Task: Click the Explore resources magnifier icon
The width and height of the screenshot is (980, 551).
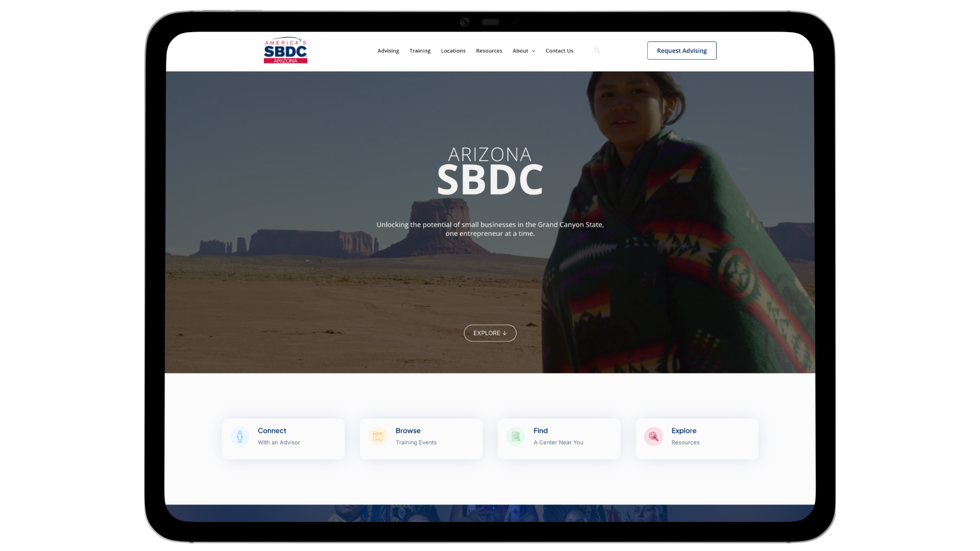Action: (x=653, y=437)
